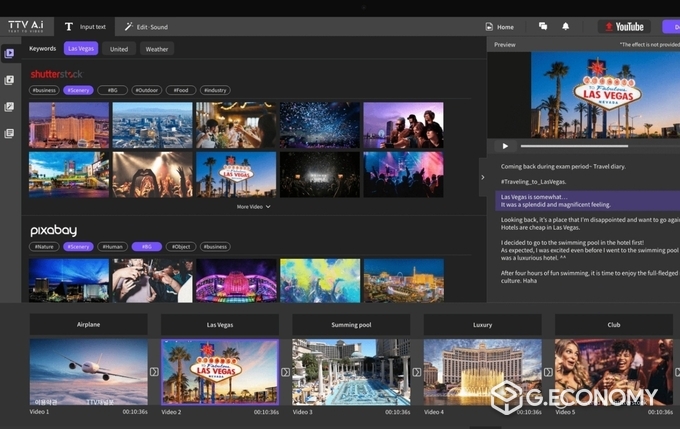Click the Las Vegas timeline keyword label
680x429 pixels.
(220, 324)
